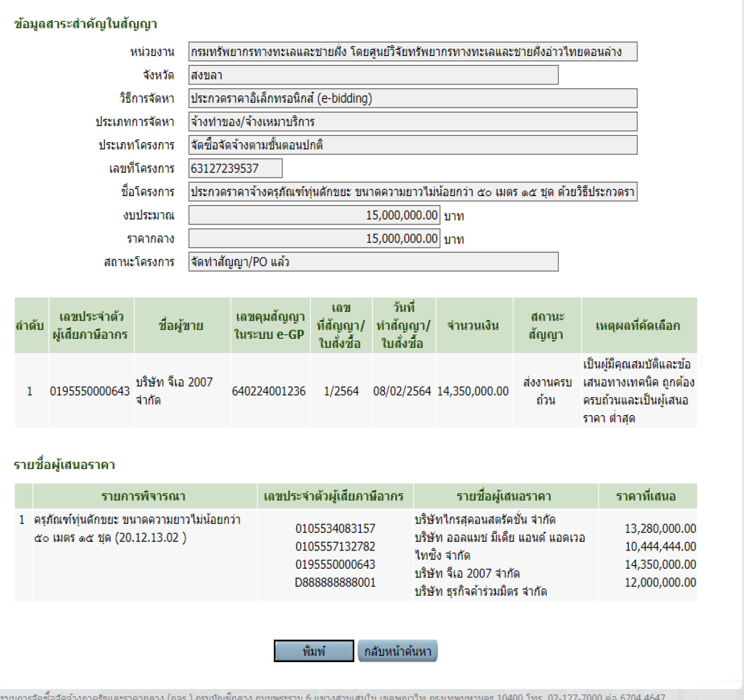The width and height of the screenshot is (744, 700).
Task: Select the งบประมาณ budget amount field
Action: (314, 215)
